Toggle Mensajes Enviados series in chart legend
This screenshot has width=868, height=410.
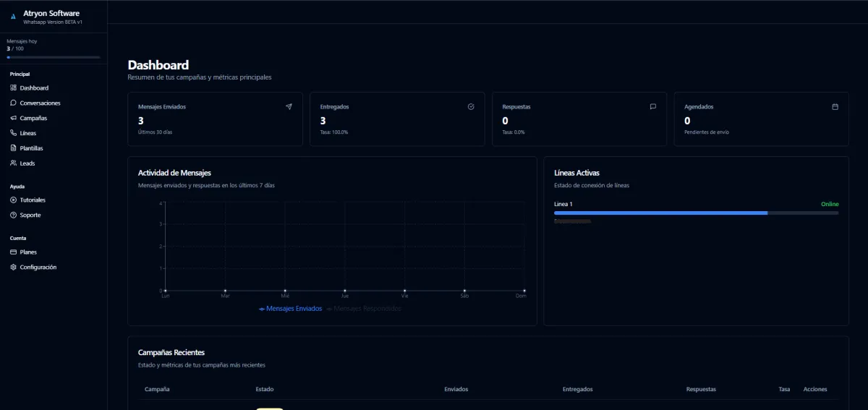(x=290, y=309)
